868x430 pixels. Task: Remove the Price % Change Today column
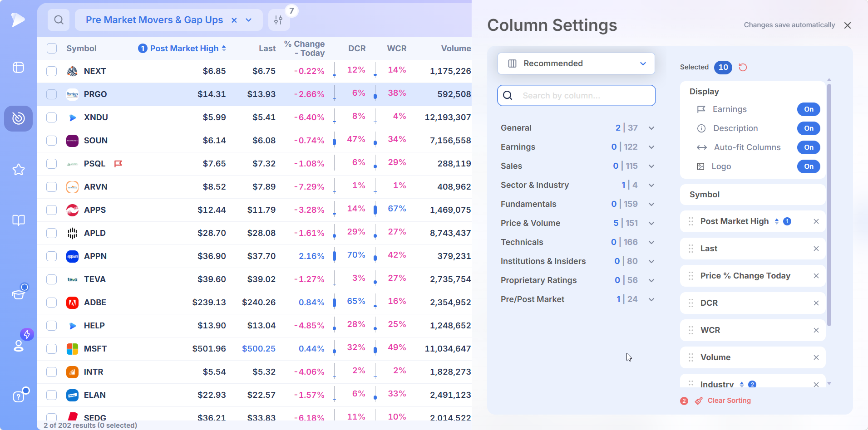pyautogui.click(x=816, y=276)
